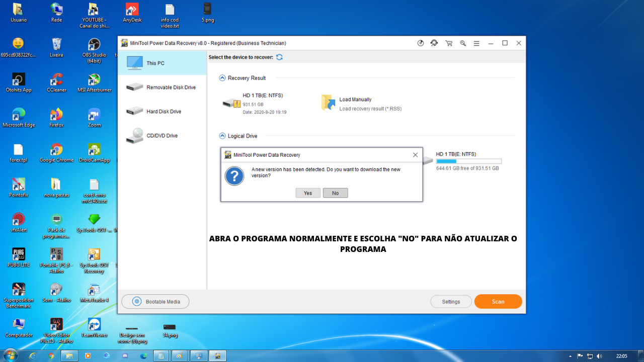Launch AnyDesk from the desktop
644x362 pixels.
pos(132,13)
